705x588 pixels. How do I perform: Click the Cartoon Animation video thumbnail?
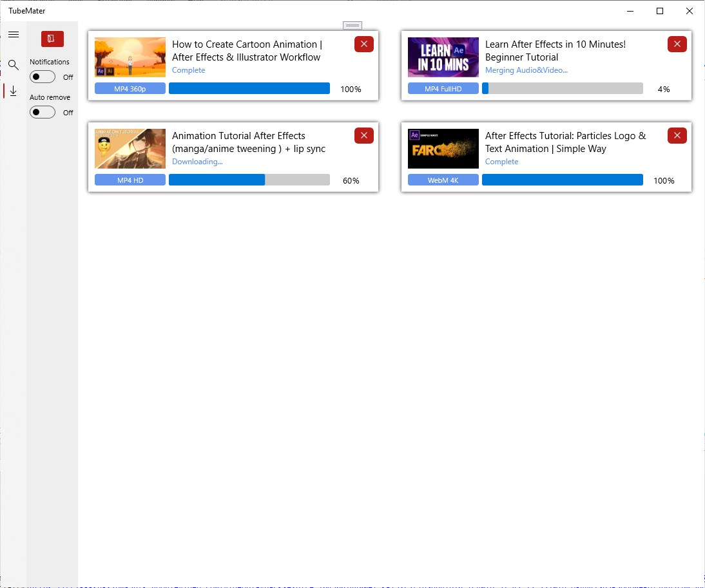(130, 57)
